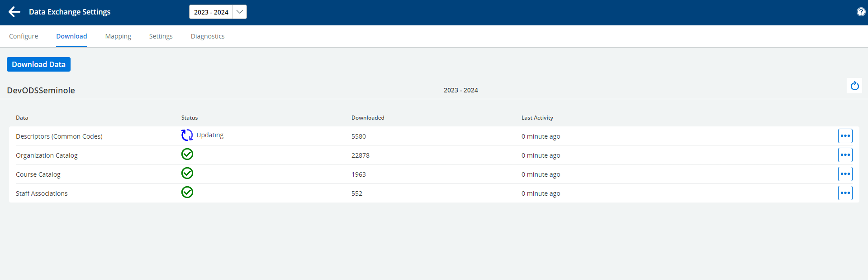This screenshot has height=280, width=868.
Task: Switch to the Mapping tab
Action: (118, 36)
